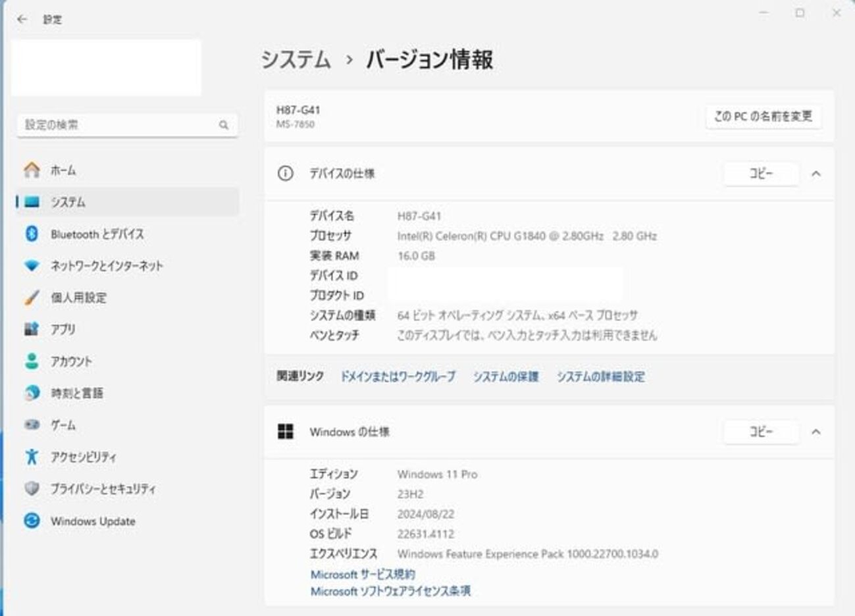The width and height of the screenshot is (855, 616).
Task: Click the Windows Update icon in sidebar
Action: [x=32, y=521]
